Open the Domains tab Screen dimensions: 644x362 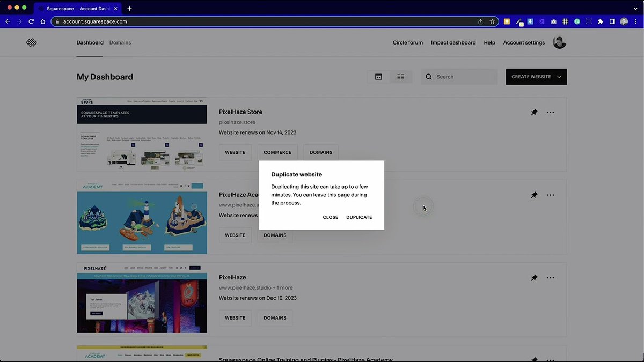120,42
